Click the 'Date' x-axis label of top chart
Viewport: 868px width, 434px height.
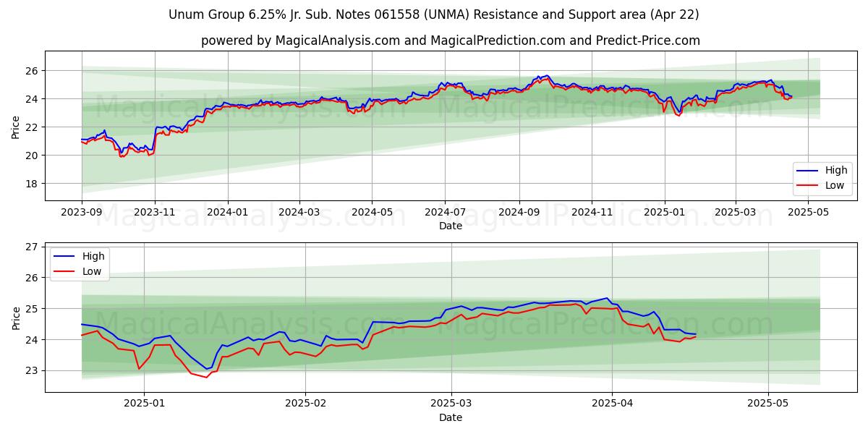click(x=451, y=226)
